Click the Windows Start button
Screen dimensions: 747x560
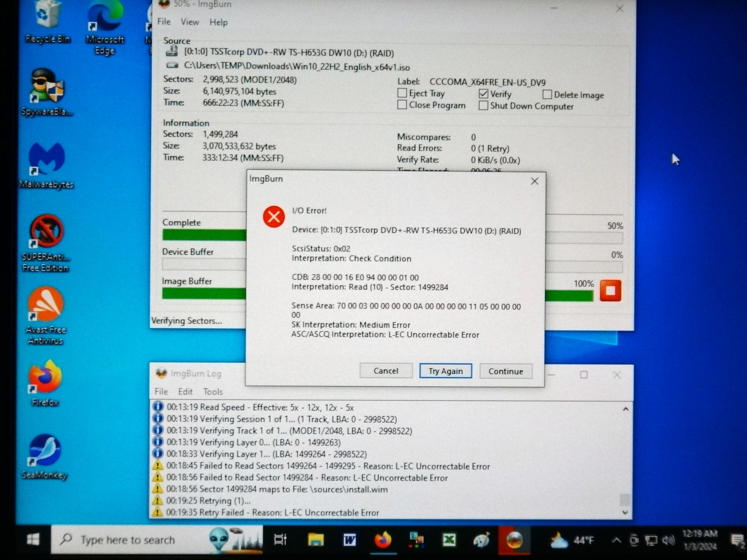click(x=33, y=540)
